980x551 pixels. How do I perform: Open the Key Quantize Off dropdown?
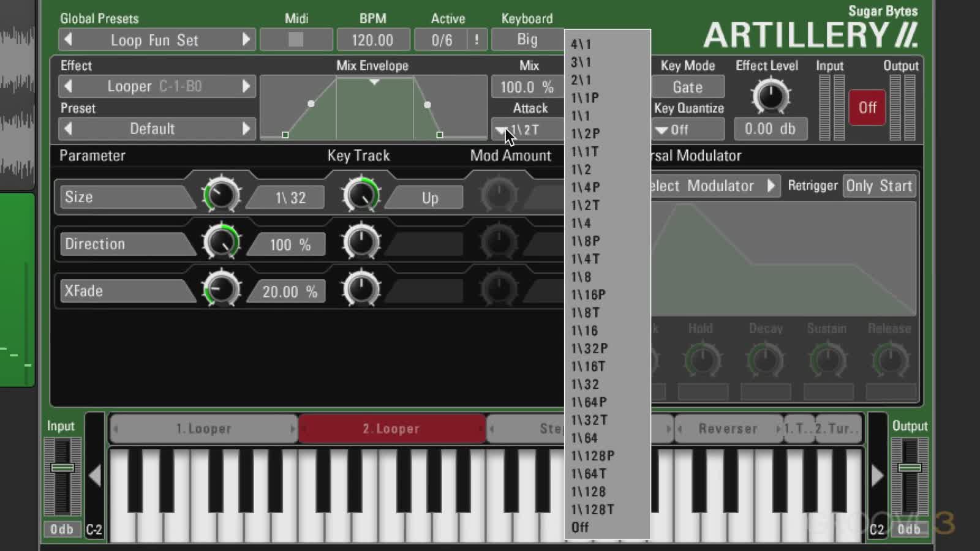pos(688,130)
